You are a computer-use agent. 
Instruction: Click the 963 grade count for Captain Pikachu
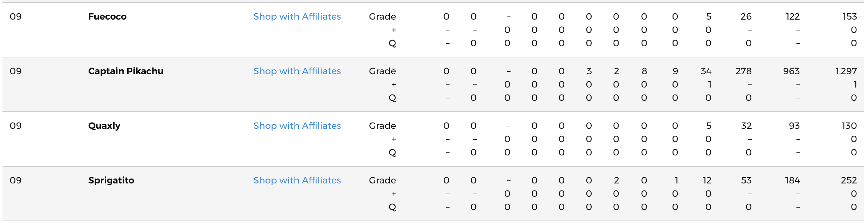[x=792, y=71]
